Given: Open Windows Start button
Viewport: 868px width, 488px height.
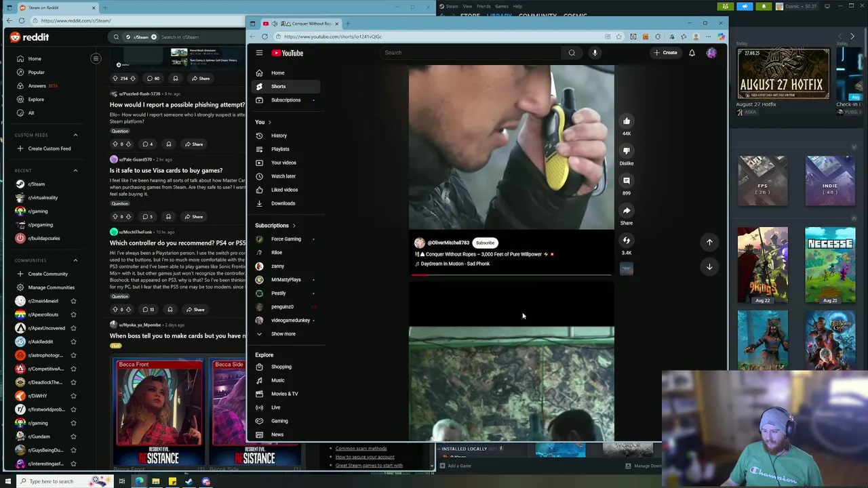Looking at the screenshot, I should (9, 481).
